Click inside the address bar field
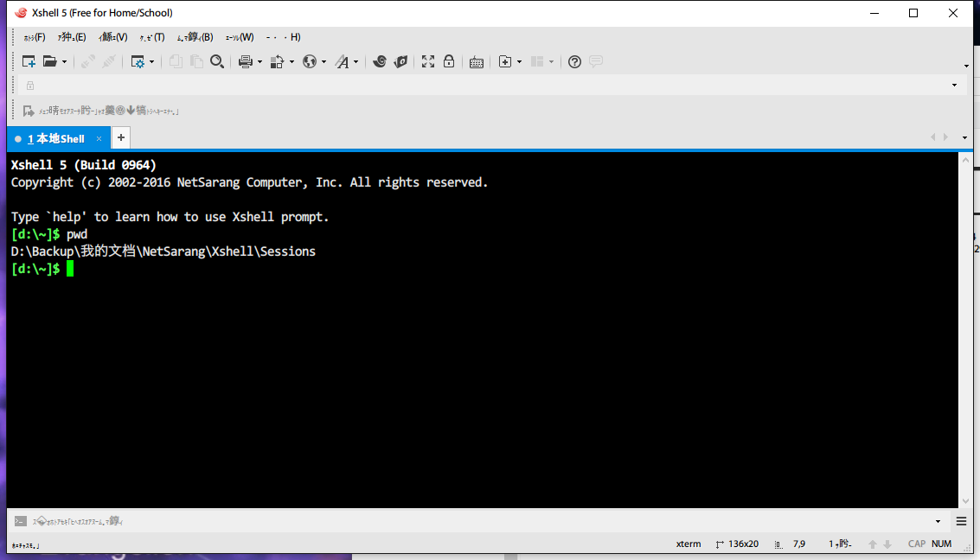This screenshot has width=980, height=560. (x=484, y=86)
